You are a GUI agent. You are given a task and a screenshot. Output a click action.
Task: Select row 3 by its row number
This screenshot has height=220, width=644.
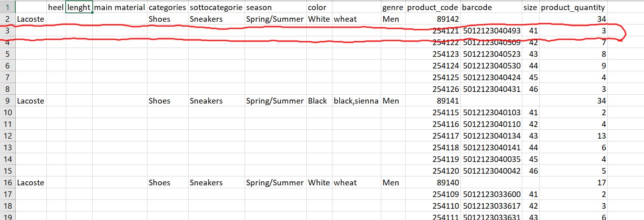coord(7,31)
